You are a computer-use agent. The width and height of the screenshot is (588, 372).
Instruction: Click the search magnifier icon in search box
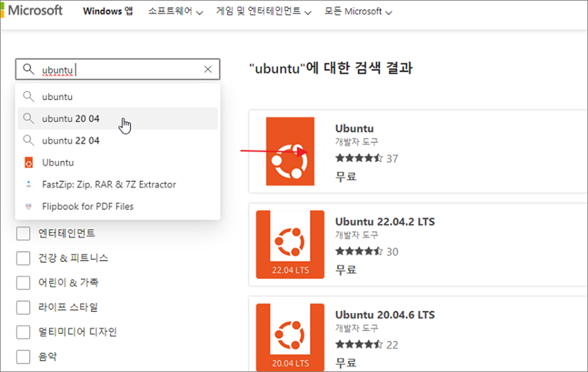point(29,70)
